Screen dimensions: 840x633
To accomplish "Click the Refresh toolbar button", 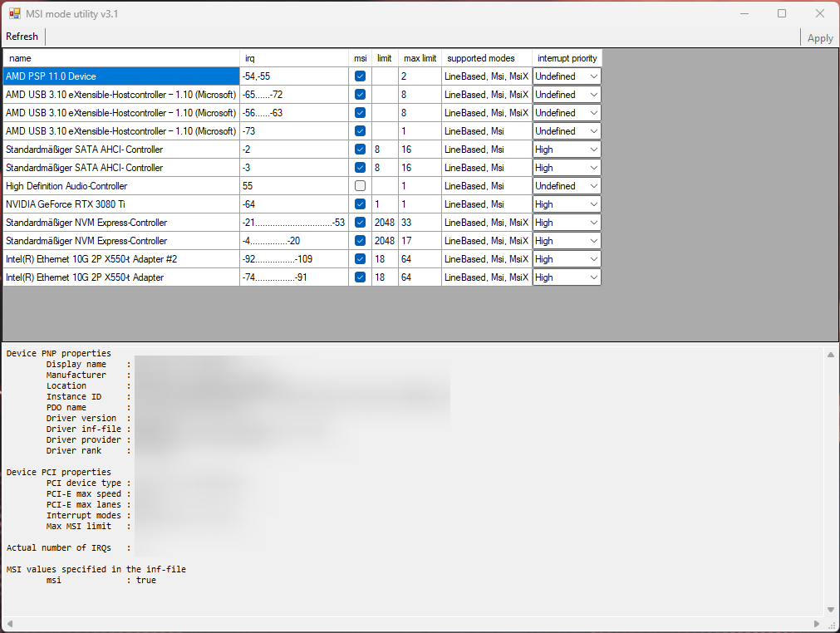I will (x=22, y=37).
